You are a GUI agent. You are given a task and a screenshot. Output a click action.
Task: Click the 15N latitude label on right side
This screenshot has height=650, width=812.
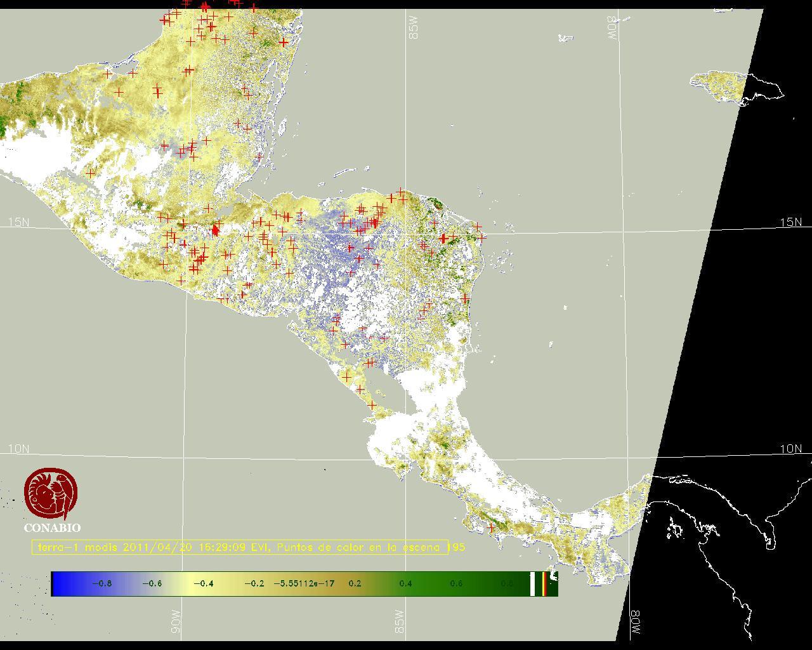pyautogui.click(x=790, y=222)
